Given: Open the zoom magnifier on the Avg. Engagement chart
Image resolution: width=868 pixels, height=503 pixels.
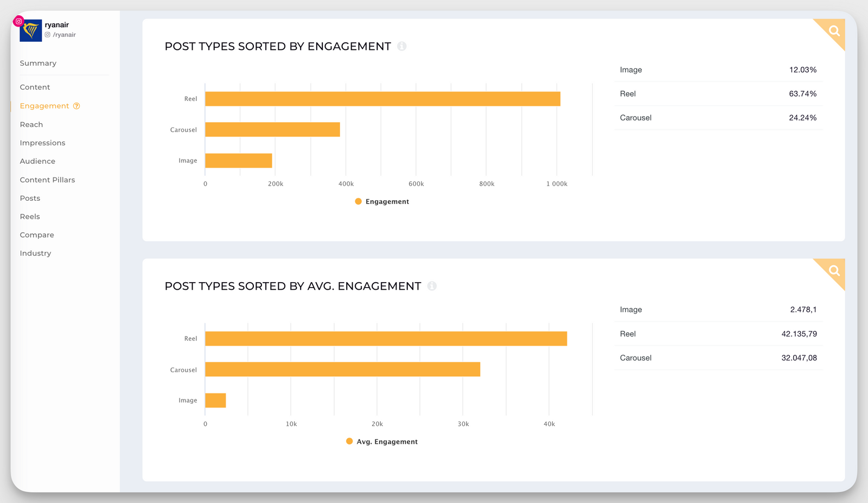Looking at the screenshot, I should [x=833, y=270].
